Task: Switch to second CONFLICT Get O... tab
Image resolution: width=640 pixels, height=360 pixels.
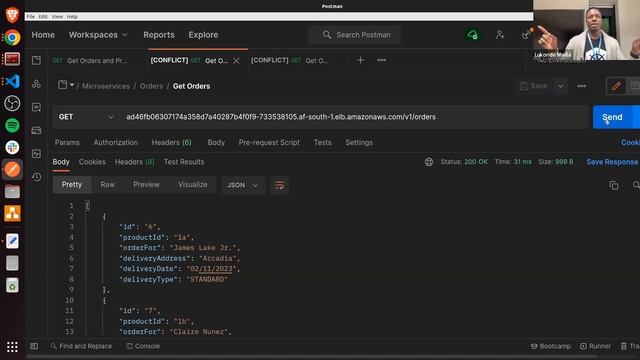Action: [290, 61]
